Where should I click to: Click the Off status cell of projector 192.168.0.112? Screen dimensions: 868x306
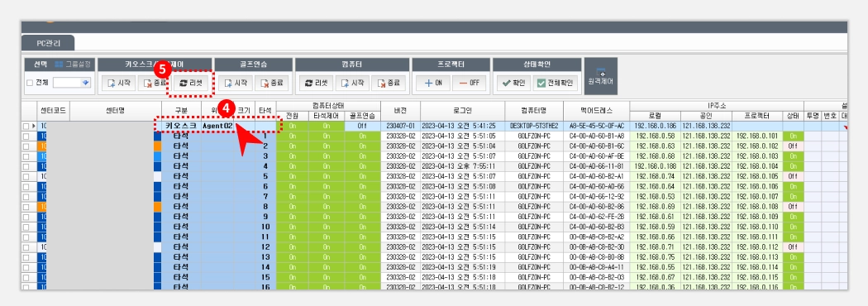click(x=793, y=246)
